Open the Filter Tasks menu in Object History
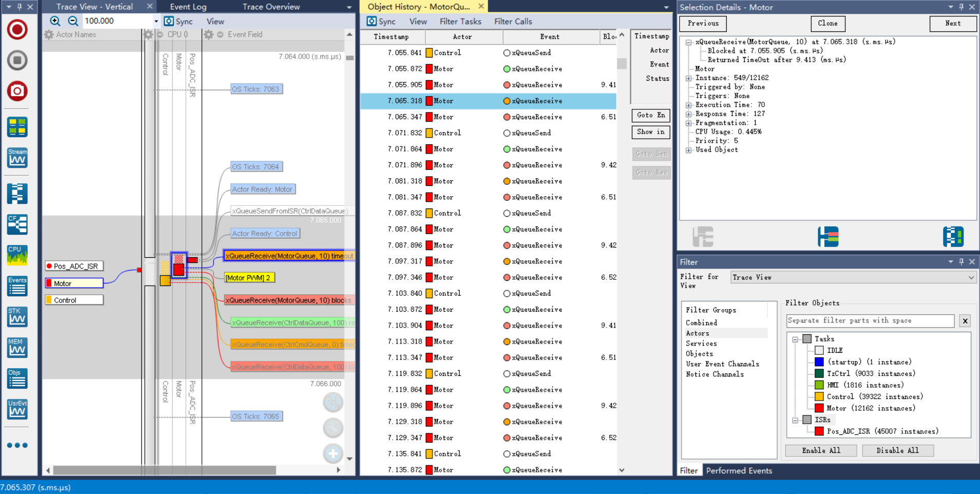This screenshot has height=494, width=980. pyautogui.click(x=460, y=21)
